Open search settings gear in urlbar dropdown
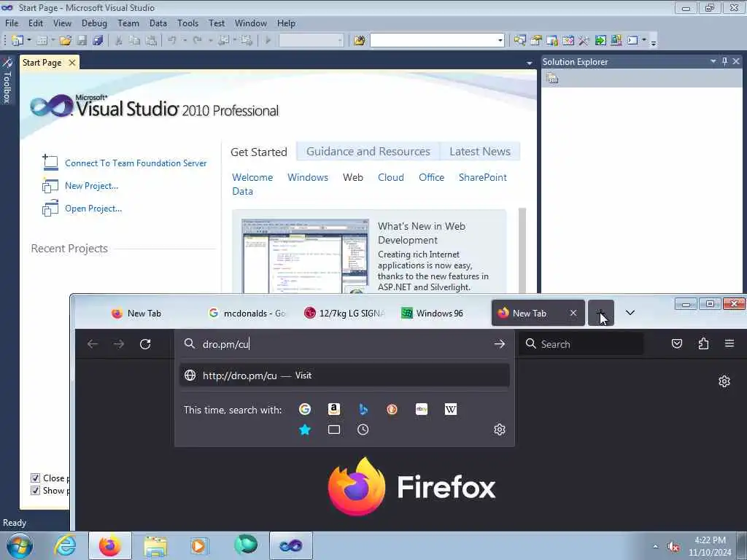The width and height of the screenshot is (747, 560). pyautogui.click(x=499, y=429)
